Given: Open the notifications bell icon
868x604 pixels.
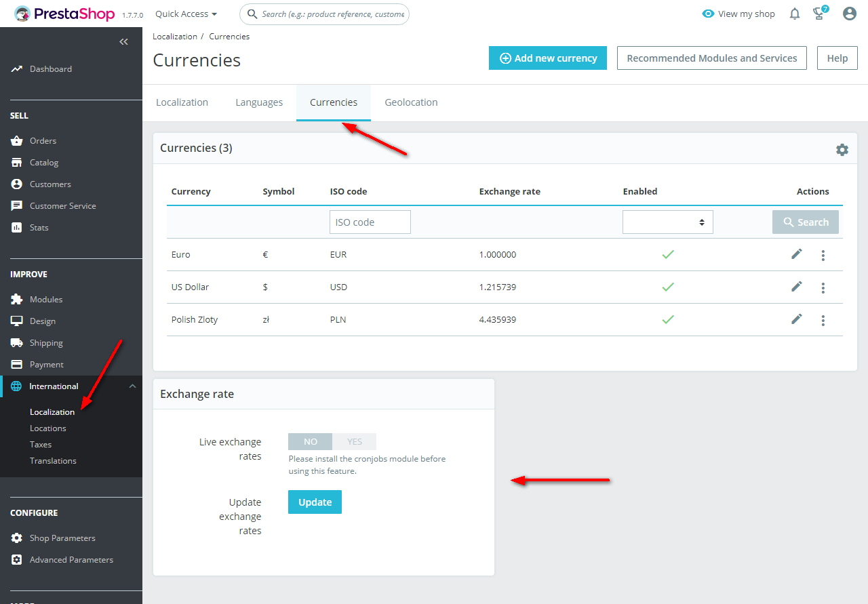Looking at the screenshot, I should (x=795, y=14).
